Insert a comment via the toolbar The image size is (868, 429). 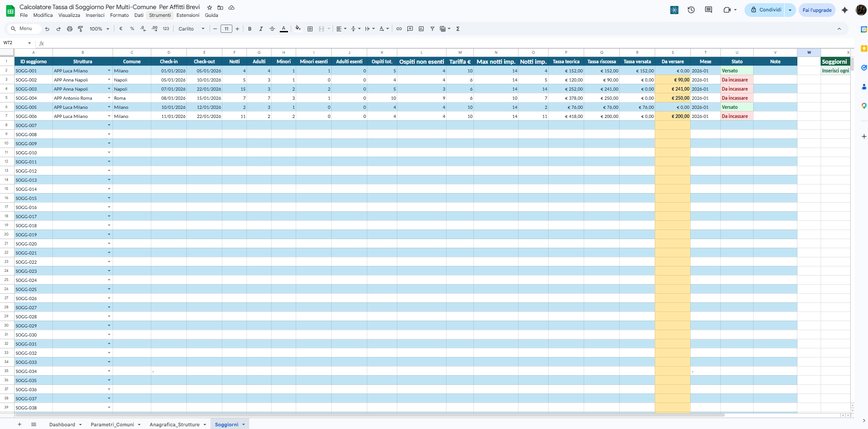[x=410, y=29]
